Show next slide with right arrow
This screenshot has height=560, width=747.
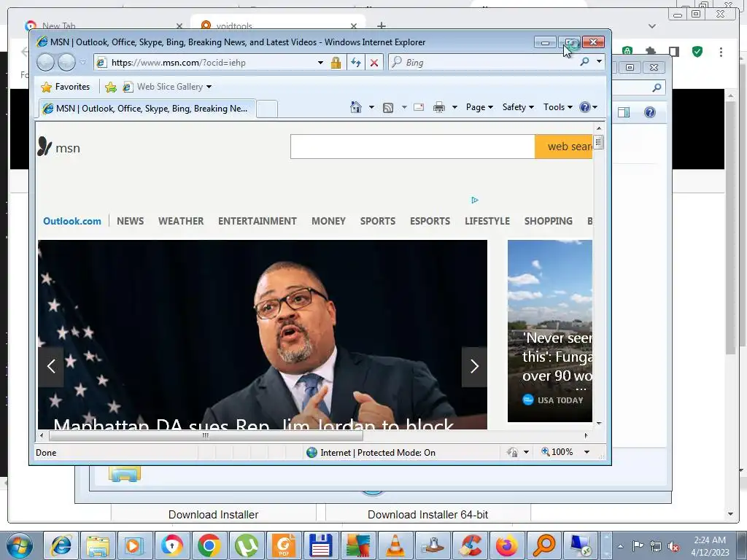(474, 366)
